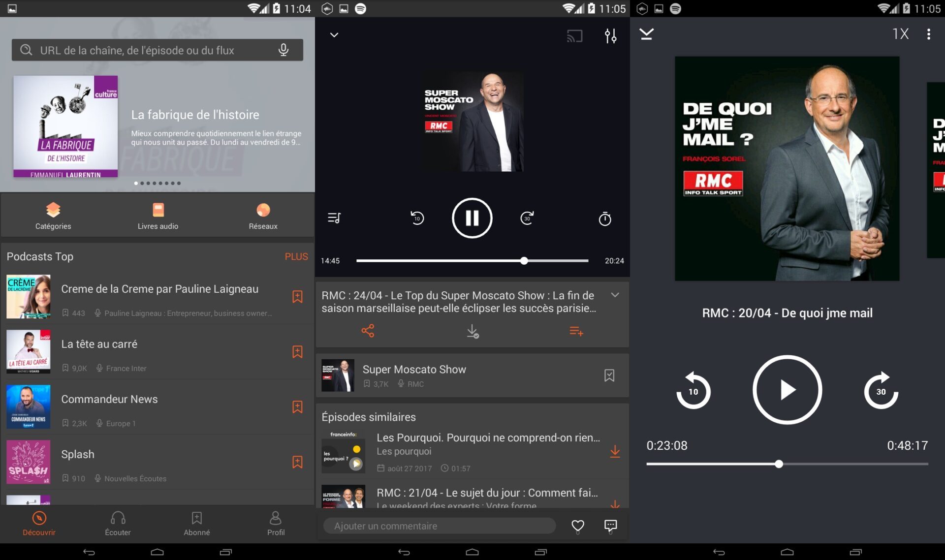Open La tête au carré cover thumbnail

tap(29, 352)
